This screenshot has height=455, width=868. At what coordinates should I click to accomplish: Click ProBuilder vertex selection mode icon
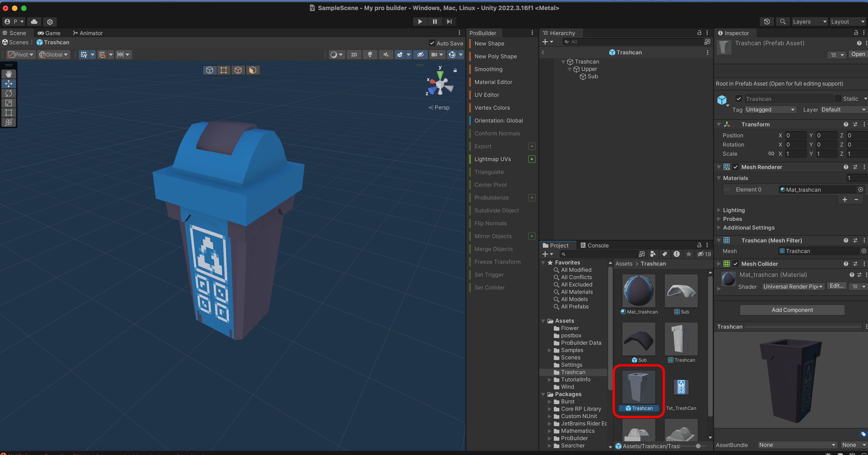click(x=224, y=70)
